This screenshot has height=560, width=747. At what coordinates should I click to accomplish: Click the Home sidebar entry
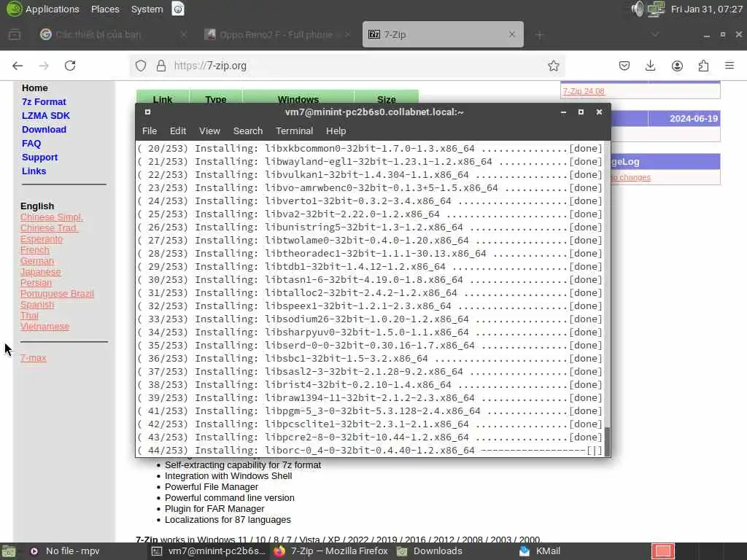[x=35, y=88]
